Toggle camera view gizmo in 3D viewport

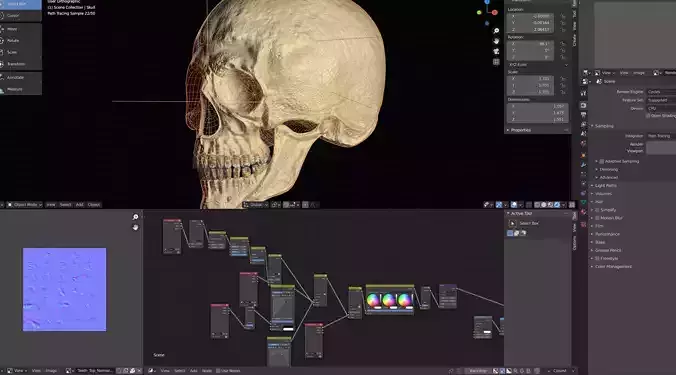(x=496, y=51)
